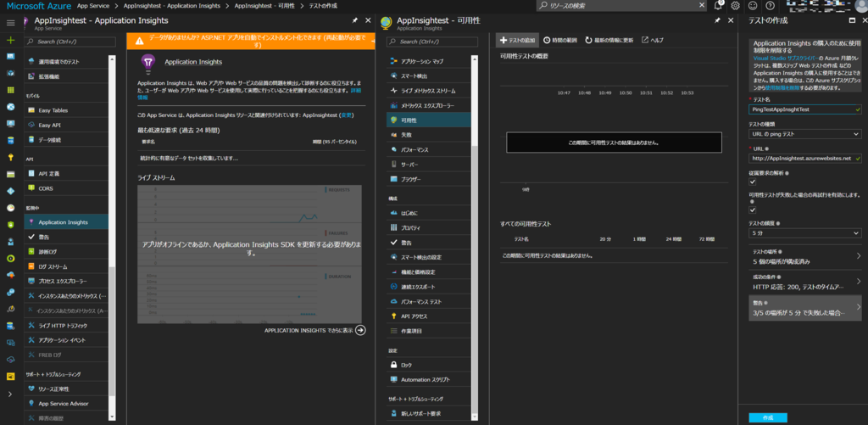
Task: Open リソース正常性 menu item
Action: tap(66, 389)
